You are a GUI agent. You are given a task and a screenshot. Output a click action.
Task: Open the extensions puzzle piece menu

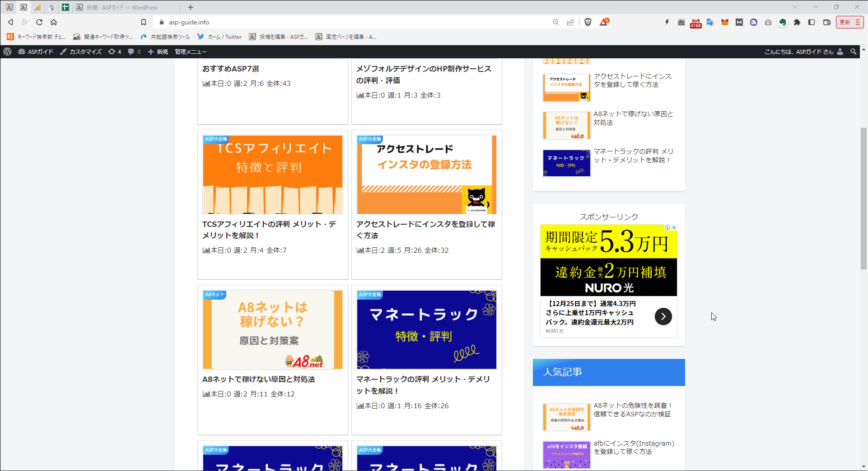coord(797,22)
